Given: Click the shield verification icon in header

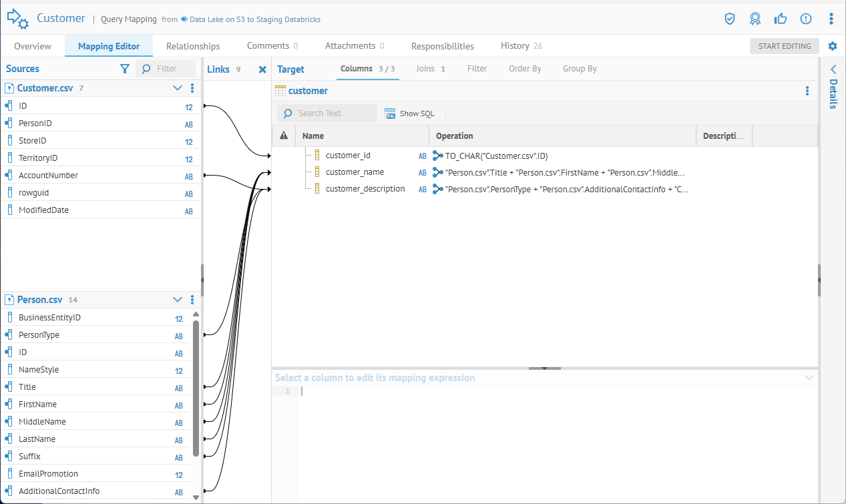Looking at the screenshot, I should tap(730, 19).
